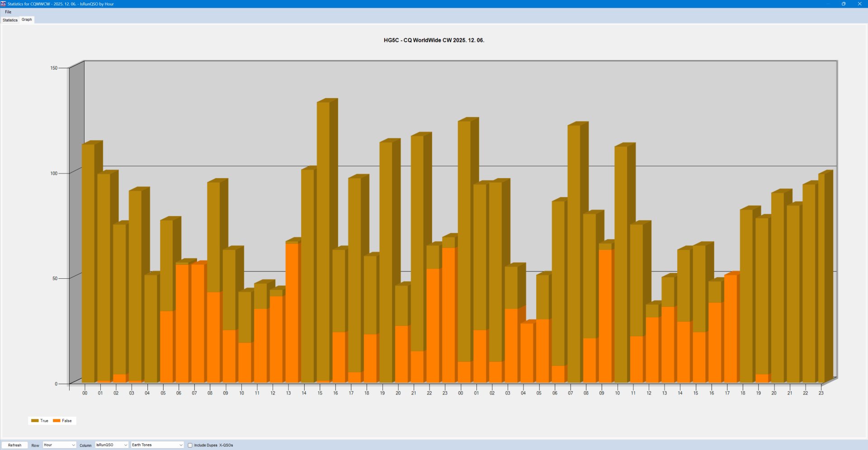Click the 50 label on the vertical axis

click(x=55, y=278)
